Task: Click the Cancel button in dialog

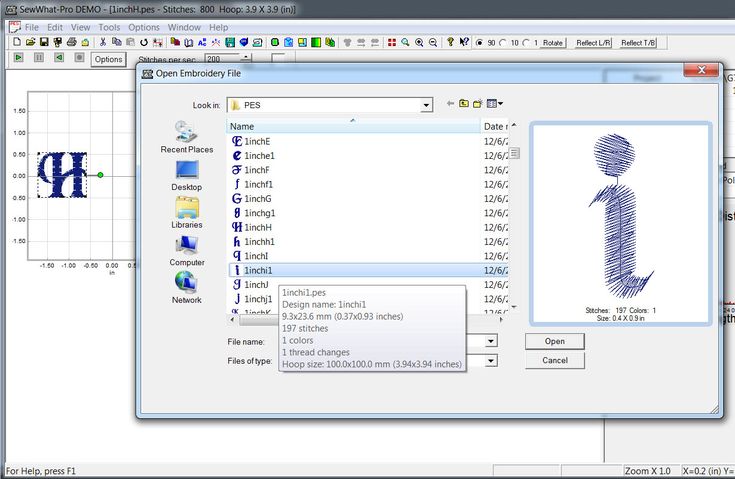Action: coord(555,360)
